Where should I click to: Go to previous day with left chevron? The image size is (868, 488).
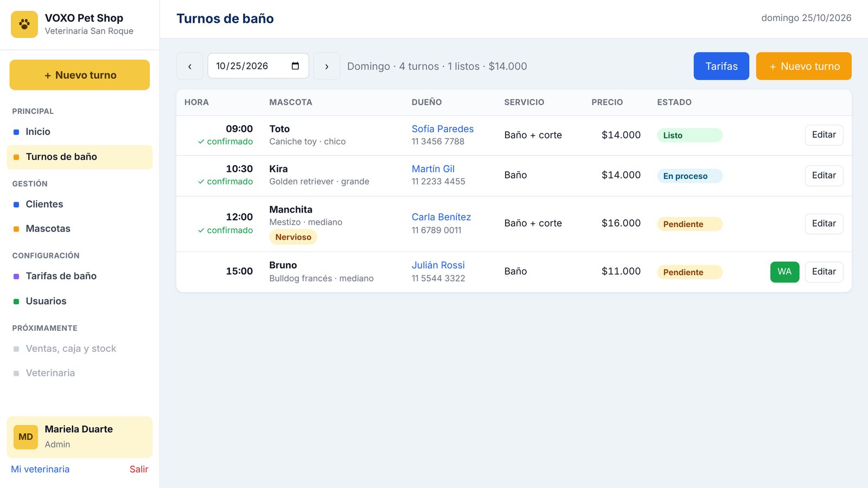[x=190, y=66]
